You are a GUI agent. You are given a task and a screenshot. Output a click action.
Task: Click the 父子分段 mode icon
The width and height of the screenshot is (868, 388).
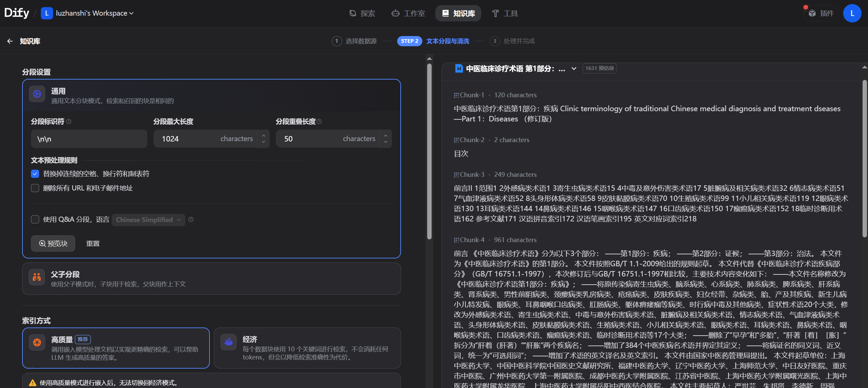click(x=37, y=277)
